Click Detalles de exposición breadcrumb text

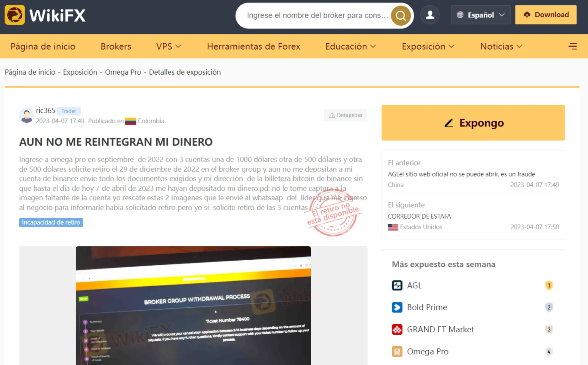tap(185, 72)
